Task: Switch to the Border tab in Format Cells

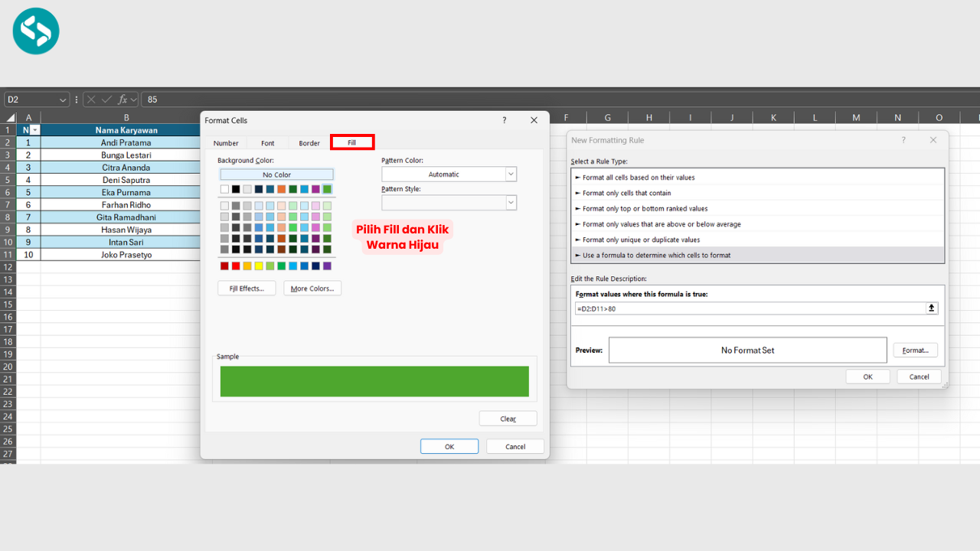Action: pyautogui.click(x=309, y=142)
